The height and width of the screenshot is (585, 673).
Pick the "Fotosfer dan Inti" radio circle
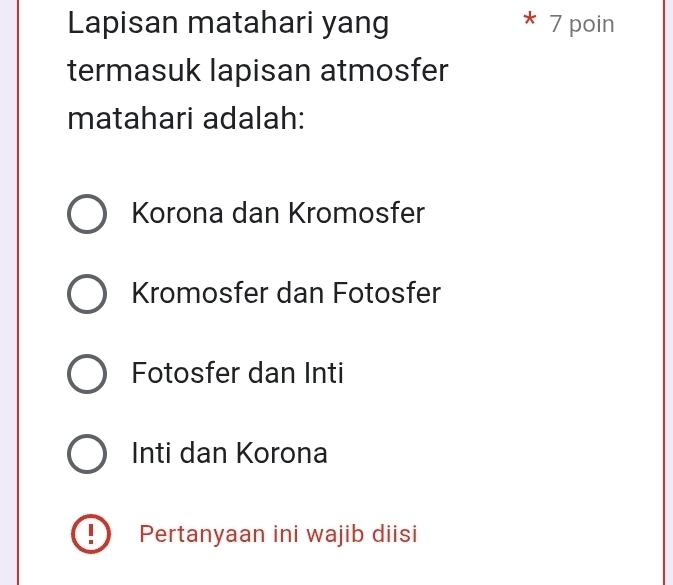point(88,374)
